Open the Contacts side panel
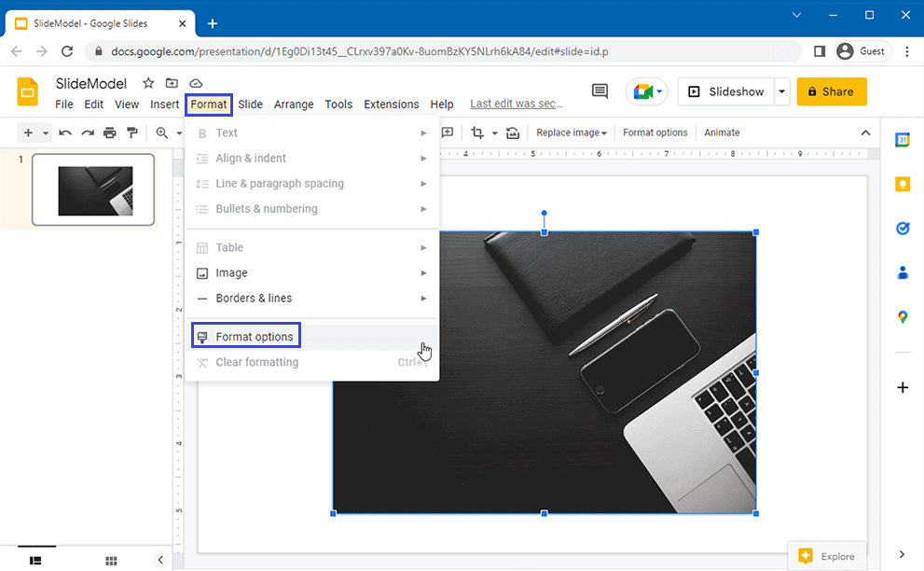The width and height of the screenshot is (924, 571). pyautogui.click(x=902, y=272)
